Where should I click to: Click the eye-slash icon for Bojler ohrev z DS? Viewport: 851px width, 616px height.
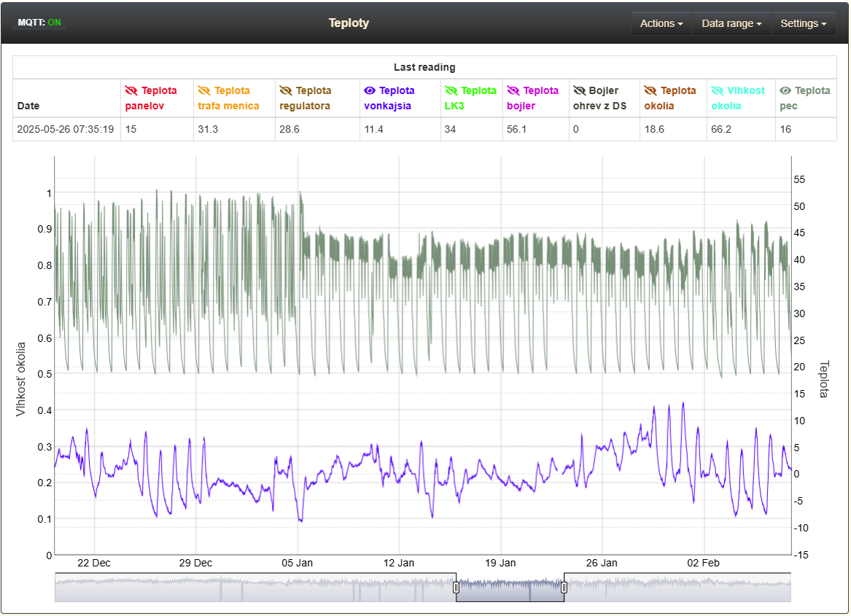click(580, 91)
